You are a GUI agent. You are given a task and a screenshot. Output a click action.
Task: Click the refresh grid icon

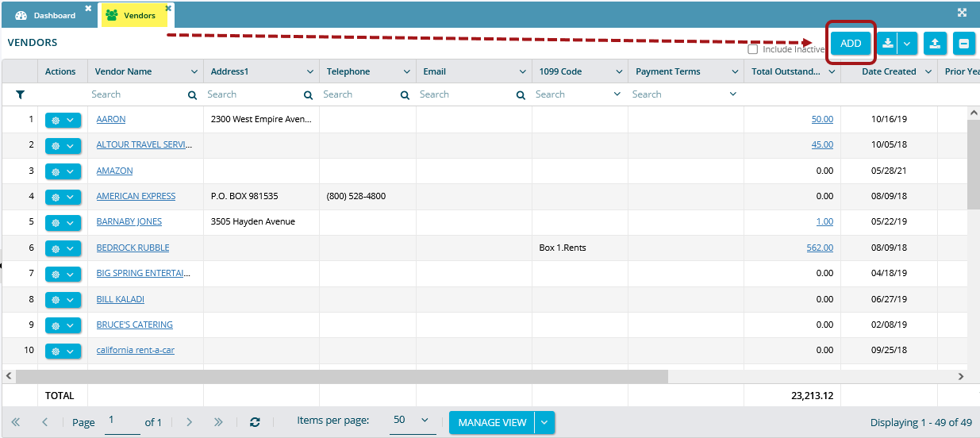(x=255, y=422)
